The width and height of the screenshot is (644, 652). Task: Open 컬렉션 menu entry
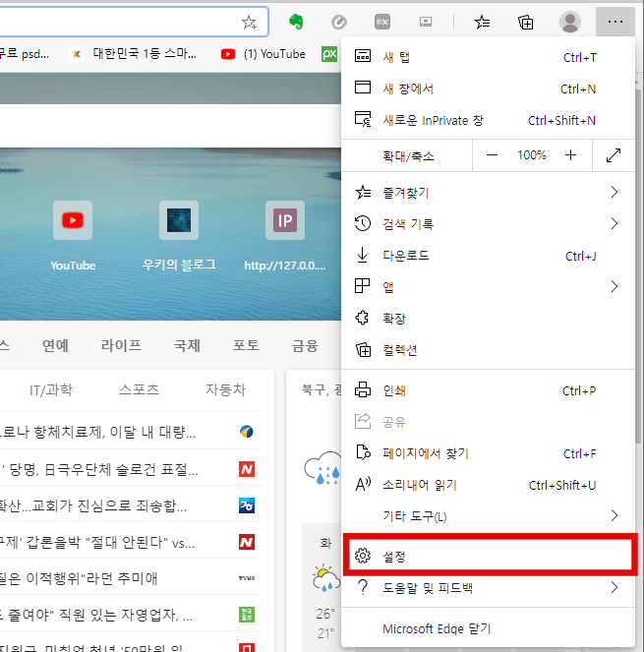(488, 350)
